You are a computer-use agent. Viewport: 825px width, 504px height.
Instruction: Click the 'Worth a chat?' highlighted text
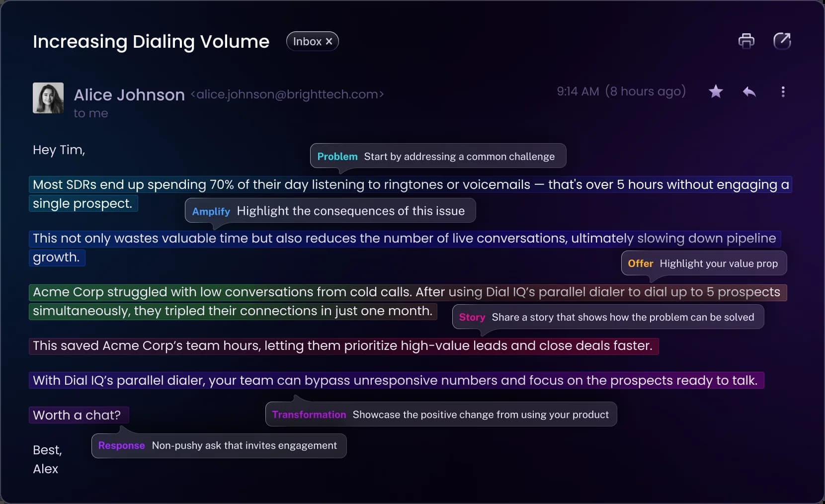click(79, 415)
